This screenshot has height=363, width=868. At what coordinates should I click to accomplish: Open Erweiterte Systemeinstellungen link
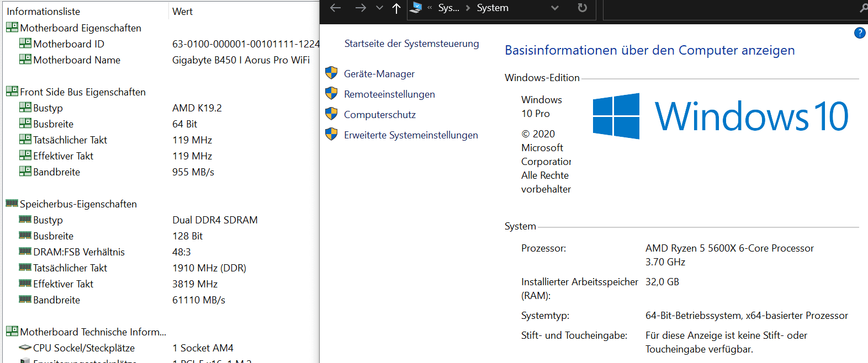411,135
